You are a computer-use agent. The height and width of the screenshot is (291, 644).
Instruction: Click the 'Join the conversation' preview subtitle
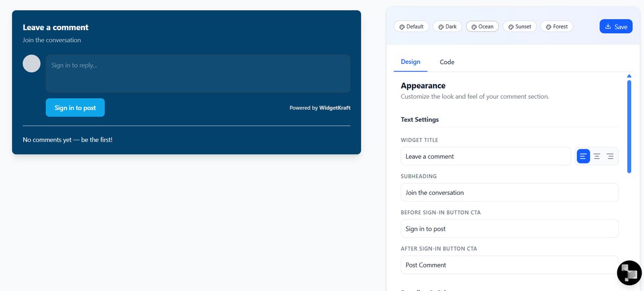52,40
